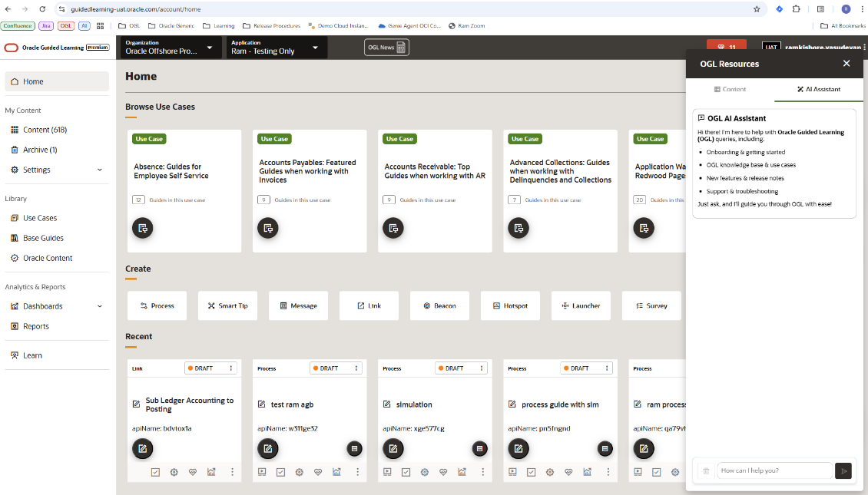Open the Confluence bookmark
Screen dimensions: 868x495
(18, 25)
